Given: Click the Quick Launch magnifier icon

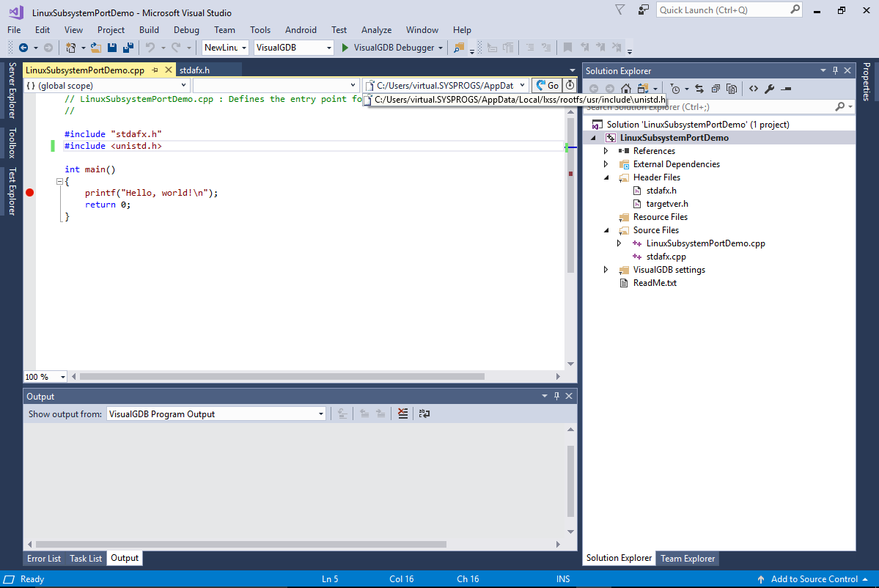Looking at the screenshot, I should click(x=795, y=10).
